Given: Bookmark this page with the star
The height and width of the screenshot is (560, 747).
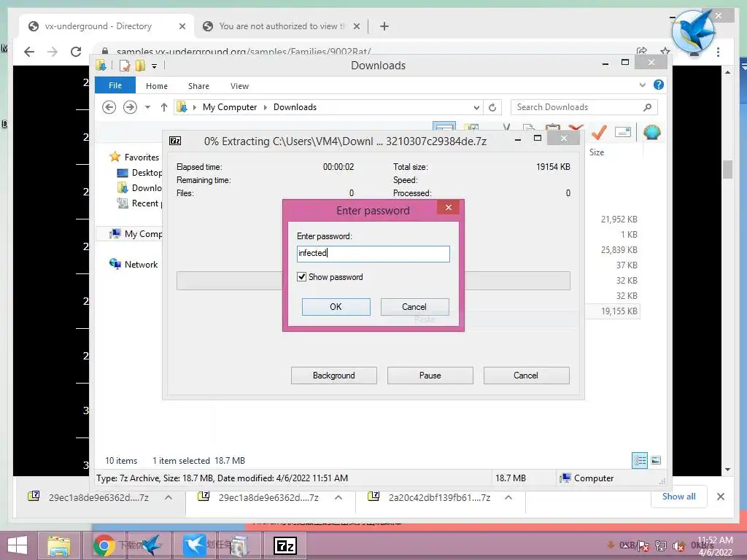Looking at the screenshot, I should pyautogui.click(x=665, y=51).
